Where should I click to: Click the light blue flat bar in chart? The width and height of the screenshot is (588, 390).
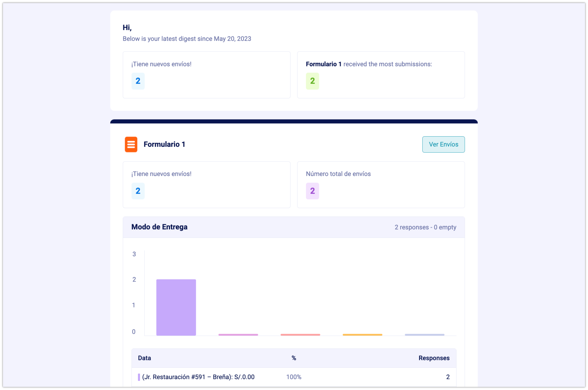tap(424, 335)
